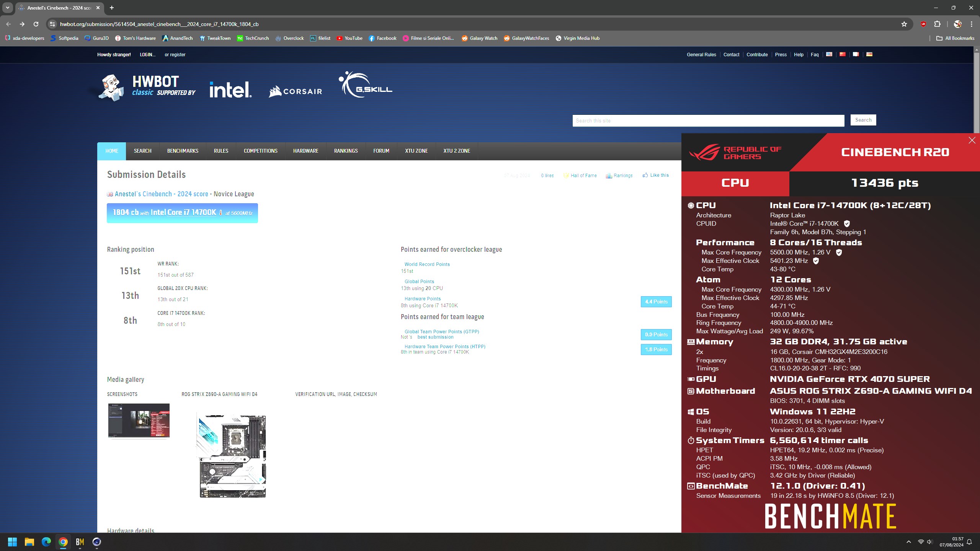Viewport: 980px width, 551px height.
Task: Open the All Bookmarks folder
Action: click(x=955, y=38)
